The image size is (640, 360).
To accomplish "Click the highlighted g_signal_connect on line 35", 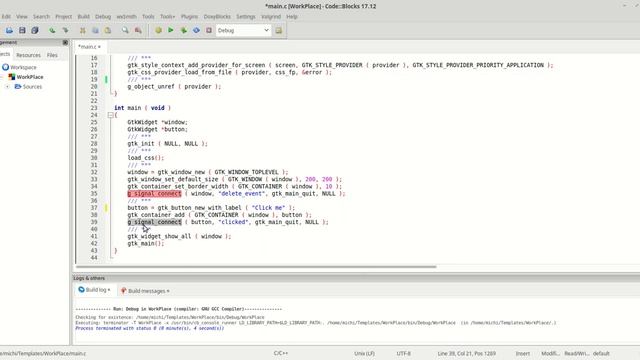I will click(154, 193).
